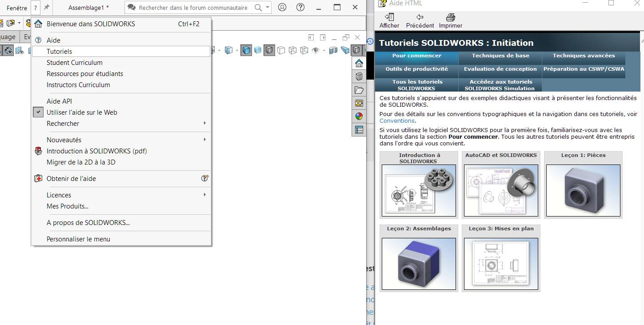Select Shaded display style cube
644x325 pixels.
click(x=258, y=50)
